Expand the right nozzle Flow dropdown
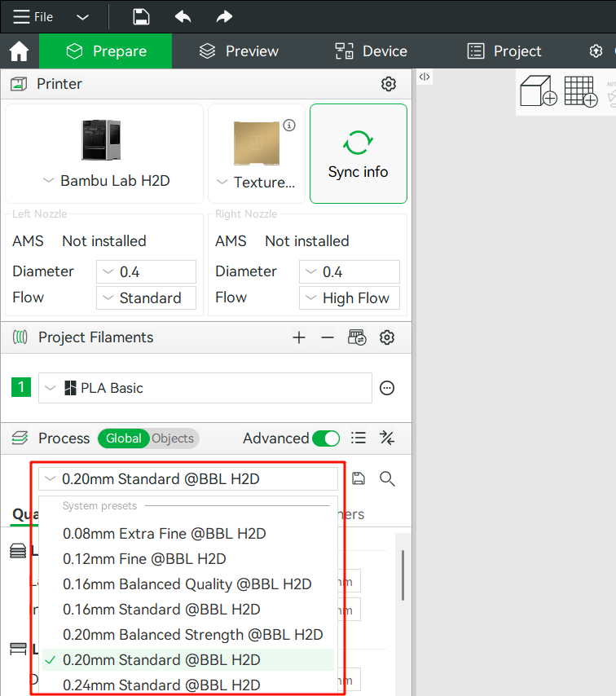 pos(349,298)
